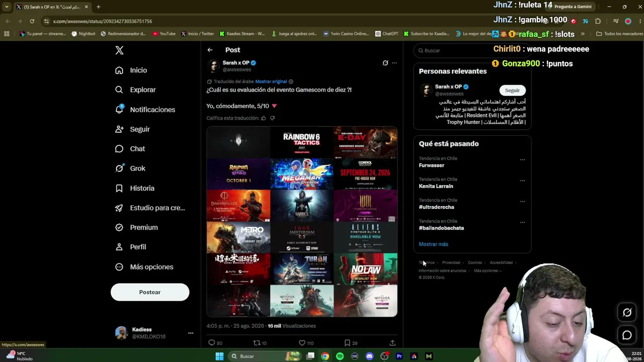Click the Seguir people icon in sidebar
644x362 pixels.
point(119,129)
